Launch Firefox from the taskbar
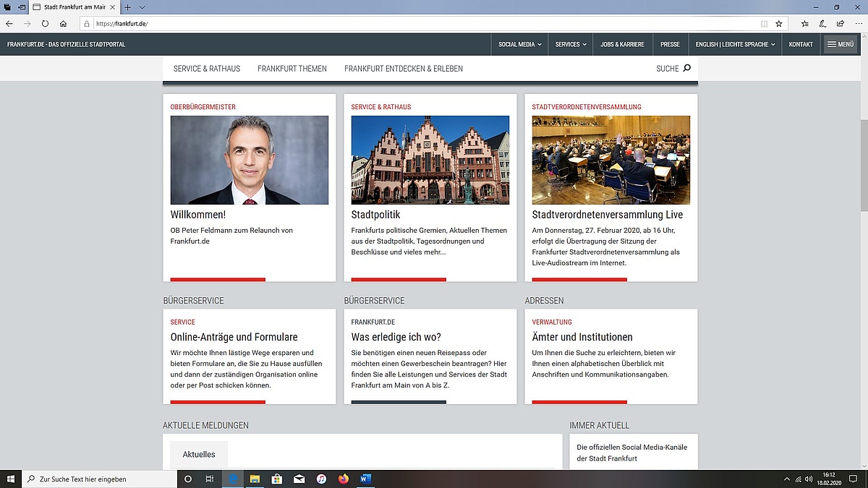 (x=343, y=479)
